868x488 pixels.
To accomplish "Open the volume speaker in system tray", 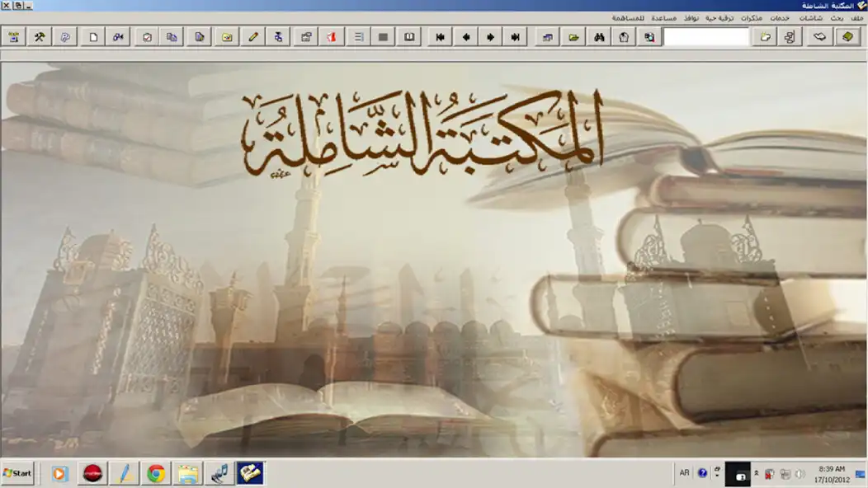I will (799, 473).
